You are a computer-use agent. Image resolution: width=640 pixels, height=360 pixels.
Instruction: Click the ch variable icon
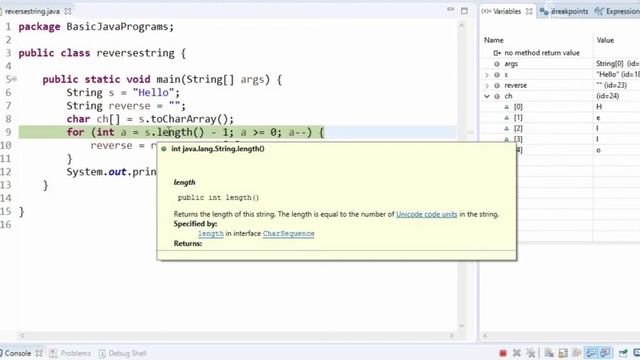coord(497,96)
